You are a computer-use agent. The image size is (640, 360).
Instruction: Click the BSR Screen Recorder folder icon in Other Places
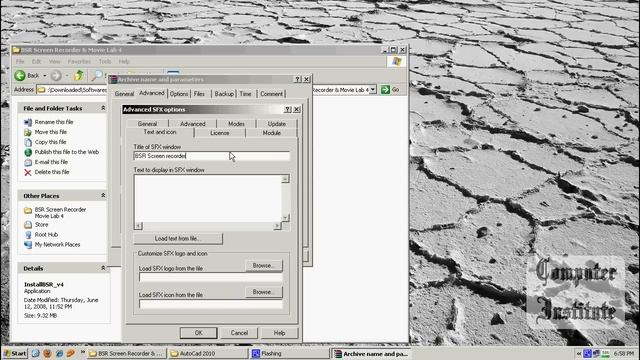28,210
